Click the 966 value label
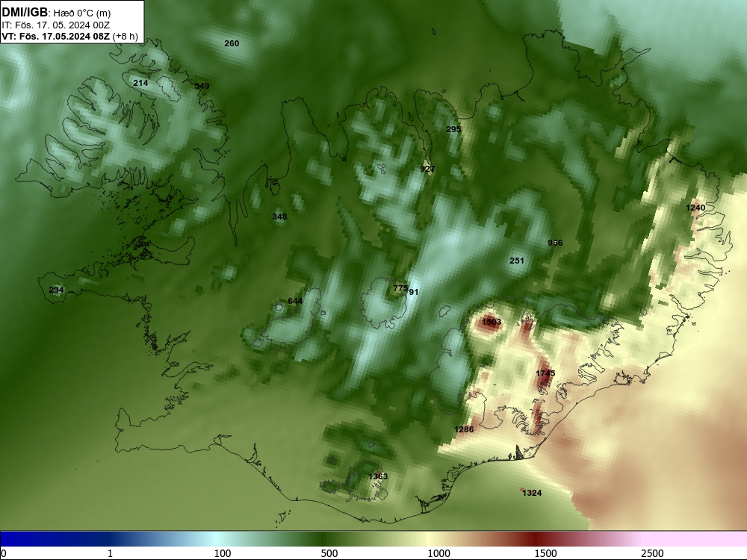This screenshot has width=747, height=560. pyautogui.click(x=555, y=243)
